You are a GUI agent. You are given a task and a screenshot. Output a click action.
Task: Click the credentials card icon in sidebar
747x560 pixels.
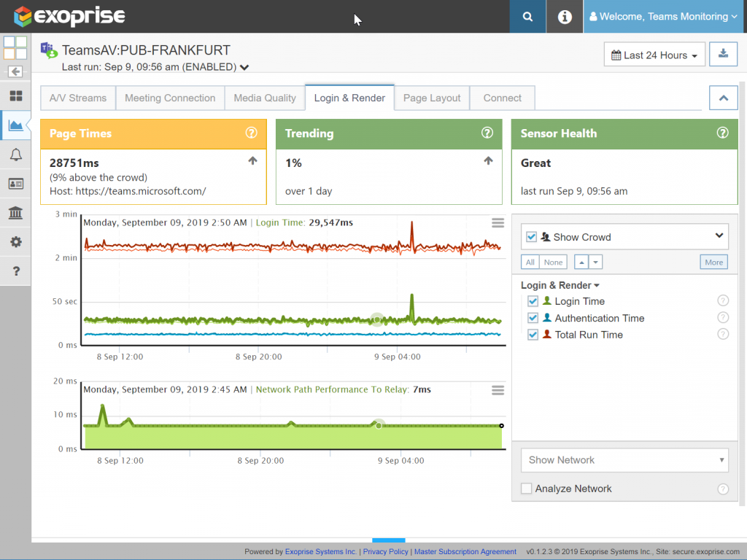(x=15, y=184)
